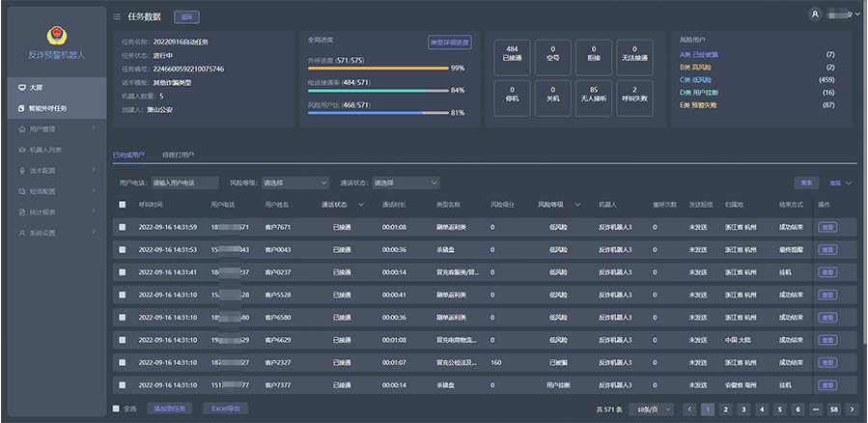This screenshot has width=868, height=423.
Task: Switch to the 待拨打用户 tab
Action: (179, 155)
